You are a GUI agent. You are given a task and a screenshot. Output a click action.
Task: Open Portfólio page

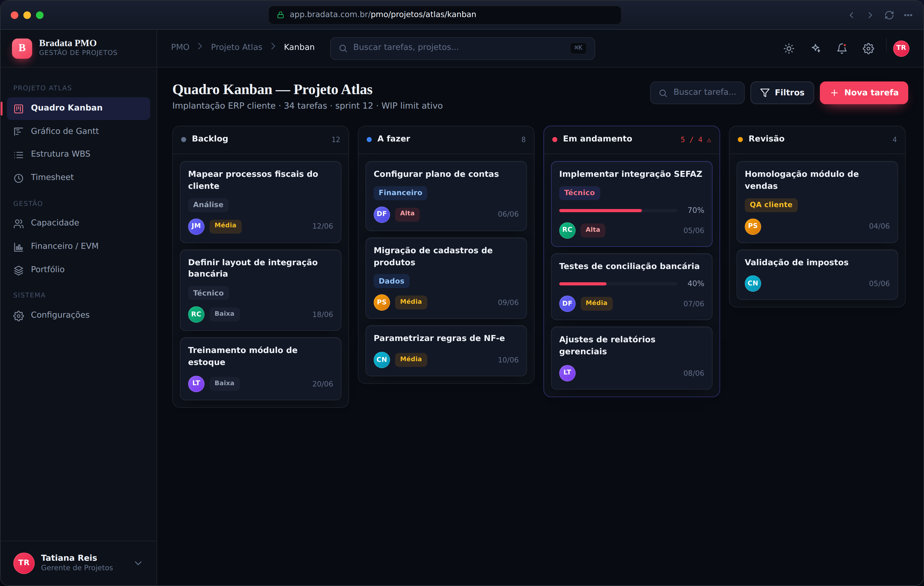click(x=78, y=270)
